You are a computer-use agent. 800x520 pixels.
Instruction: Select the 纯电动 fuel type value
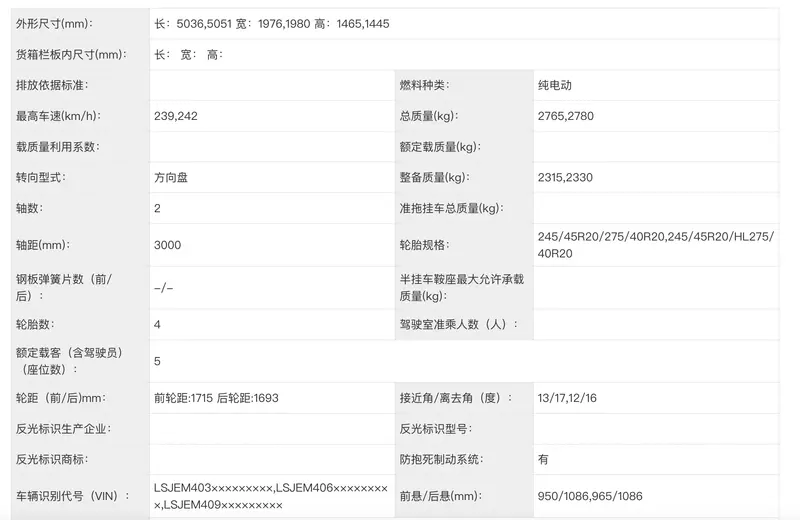(555, 85)
